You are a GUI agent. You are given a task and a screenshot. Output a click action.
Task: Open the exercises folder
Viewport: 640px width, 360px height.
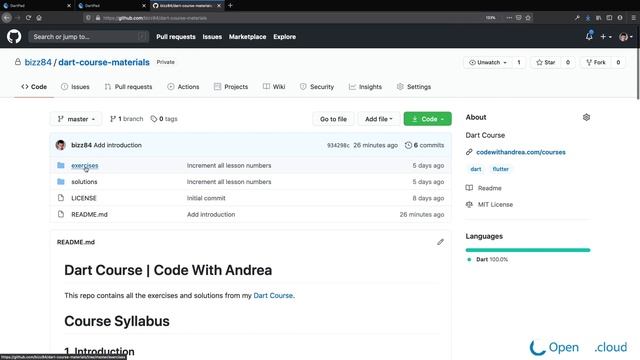(84, 165)
